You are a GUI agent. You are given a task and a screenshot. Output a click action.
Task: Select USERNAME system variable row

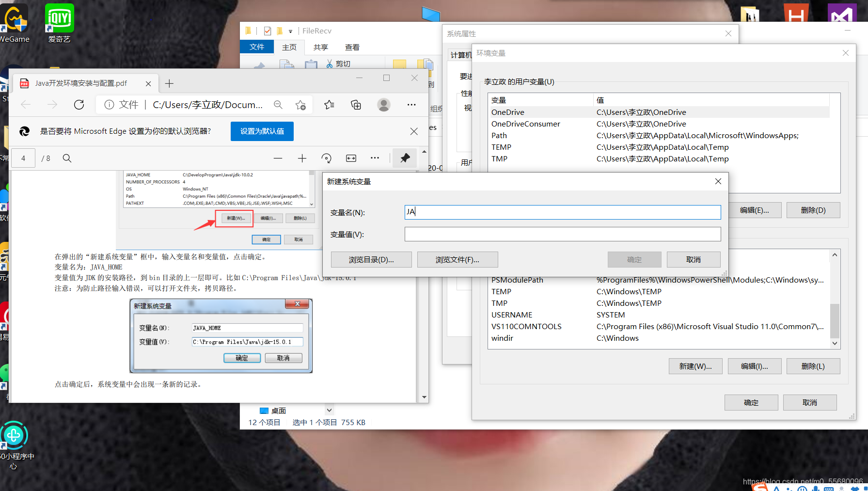pyautogui.click(x=659, y=315)
